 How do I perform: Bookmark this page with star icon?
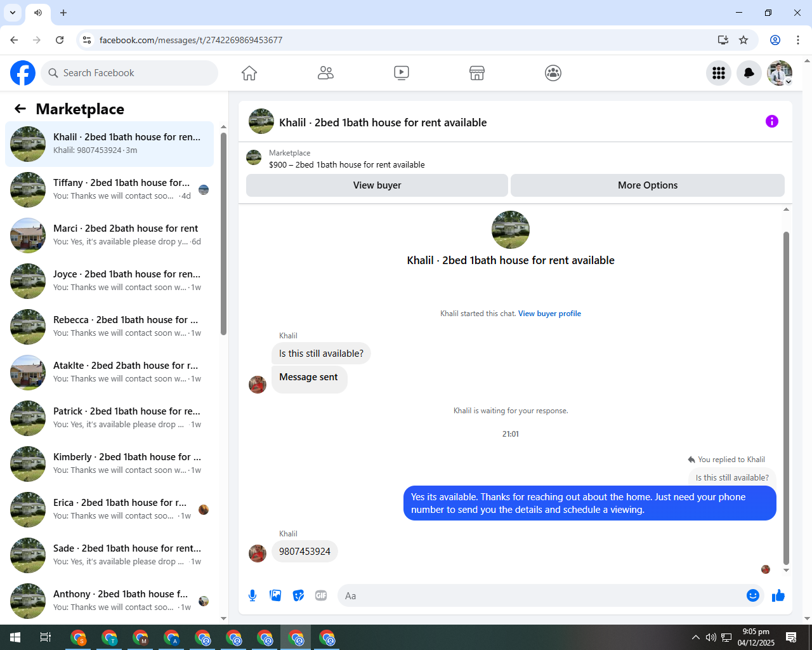pos(743,40)
